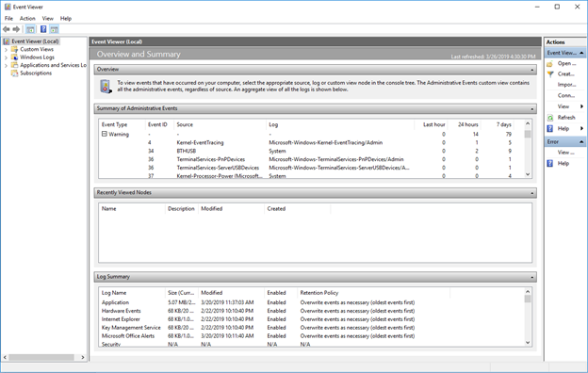Expand the Custom Views tree node
The image size is (588, 373).
[6, 50]
